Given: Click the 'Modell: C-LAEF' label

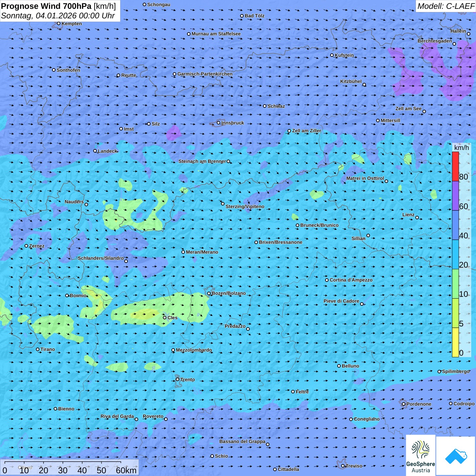Looking at the screenshot, I should tap(446, 6).
